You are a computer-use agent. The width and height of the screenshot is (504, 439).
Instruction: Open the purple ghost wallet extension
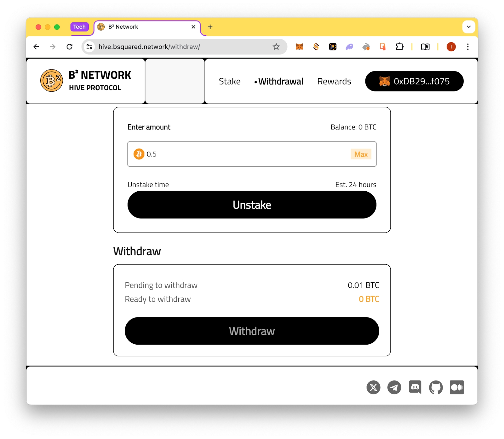[x=349, y=47]
